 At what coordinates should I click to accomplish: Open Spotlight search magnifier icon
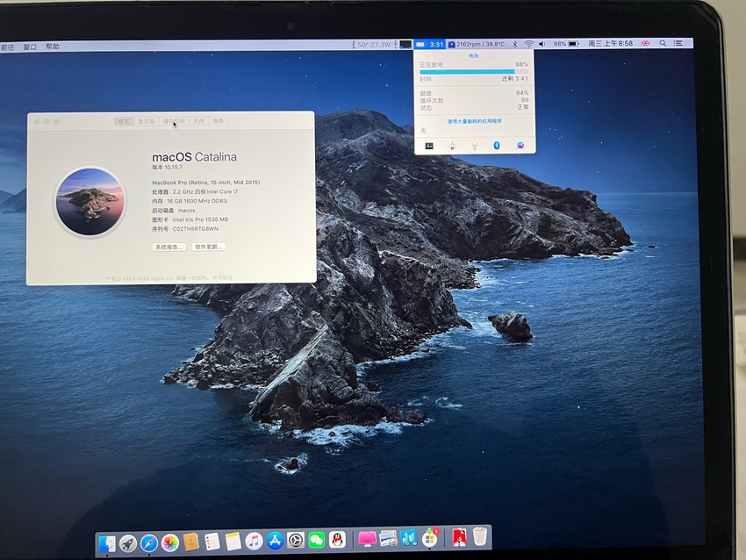click(663, 43)
